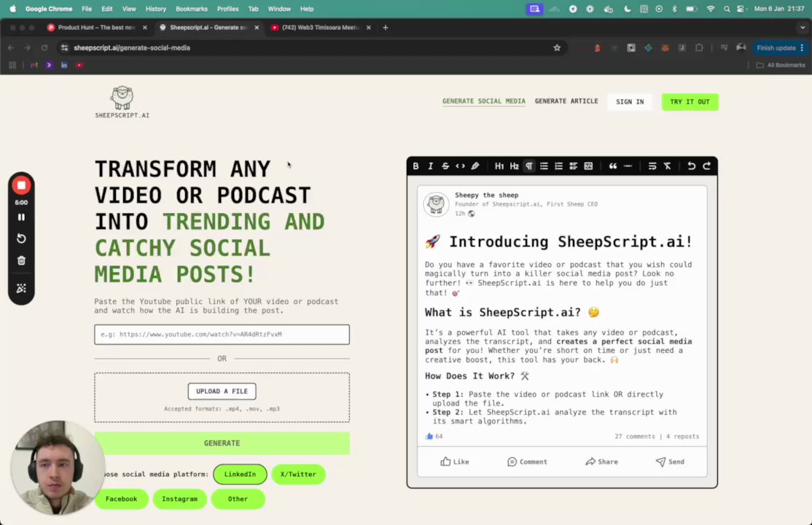This screenshot has height=525, width=812.
Task: Click the Try It Out button
Action: tap(690, 102)
